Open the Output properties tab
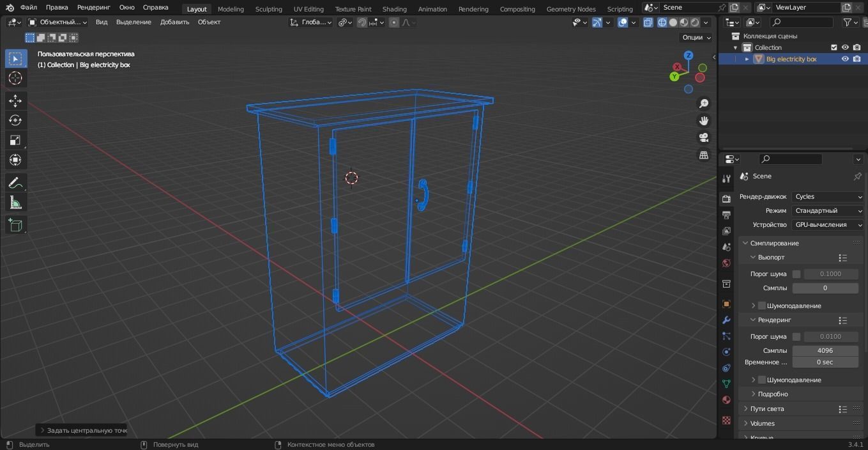 click(726, 215)
